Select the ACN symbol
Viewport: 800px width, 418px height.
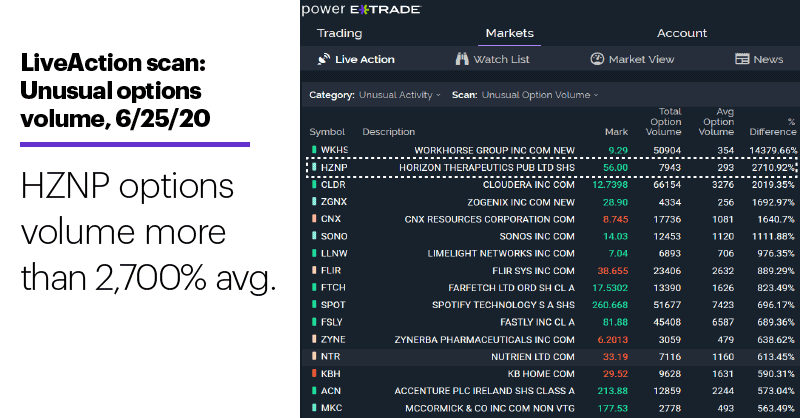coord(331,390)
